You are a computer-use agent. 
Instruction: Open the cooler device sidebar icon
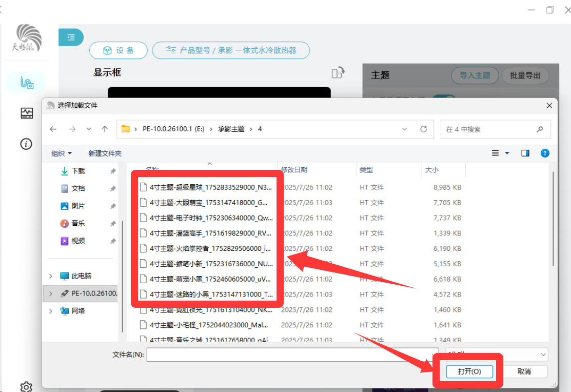click(x=27, y=83)
